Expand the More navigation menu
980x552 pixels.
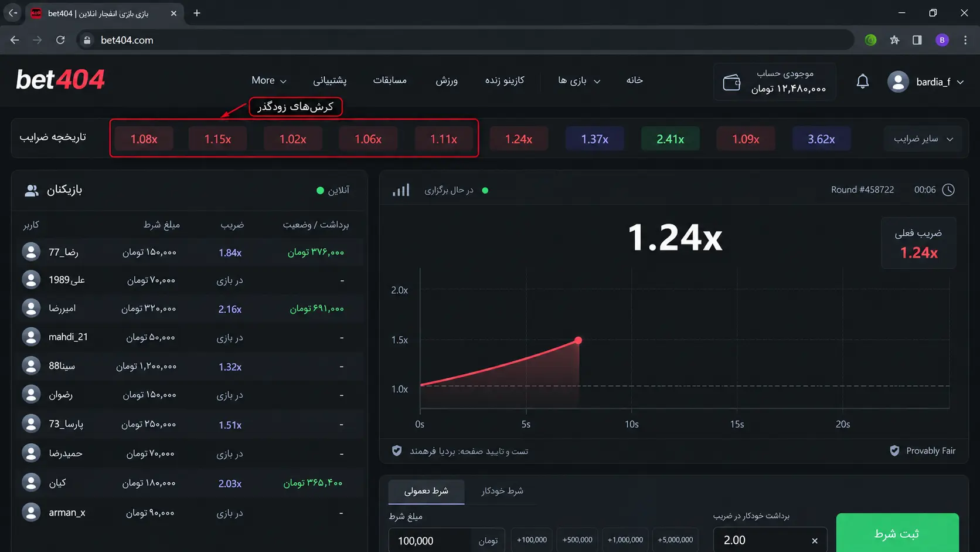tap(269, 80)
